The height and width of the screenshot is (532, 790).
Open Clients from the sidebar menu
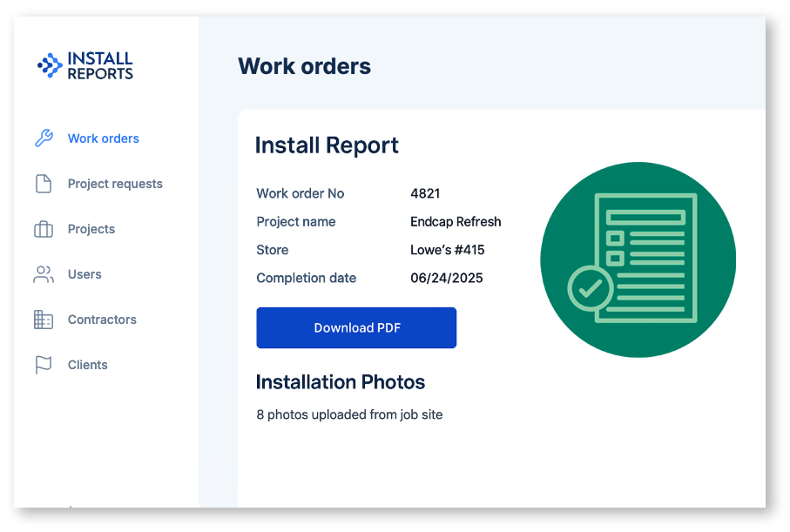(87, 364)
